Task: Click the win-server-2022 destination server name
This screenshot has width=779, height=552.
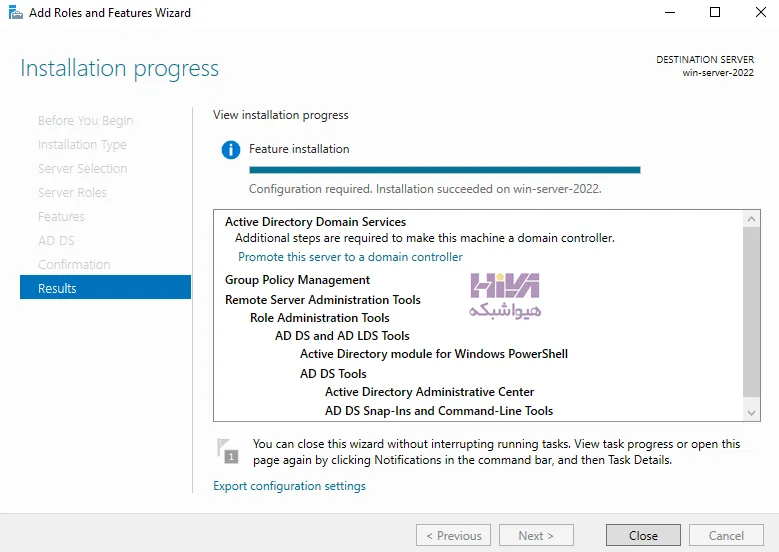Action: click(718, 73)
